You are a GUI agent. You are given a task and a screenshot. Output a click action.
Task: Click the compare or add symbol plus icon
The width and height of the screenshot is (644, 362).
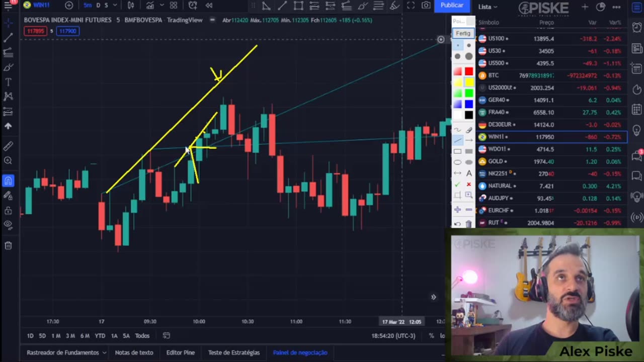pyautogui.click(x=69, y=5)
